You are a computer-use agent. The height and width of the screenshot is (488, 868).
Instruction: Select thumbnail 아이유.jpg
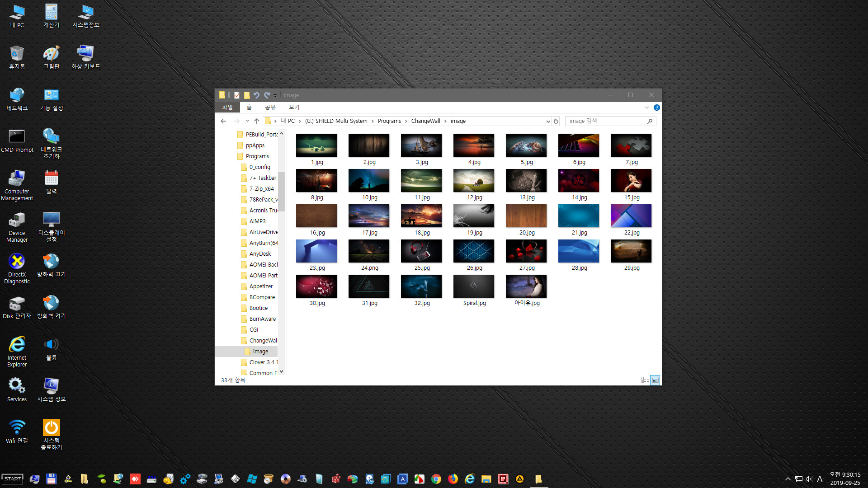(526, 291)
